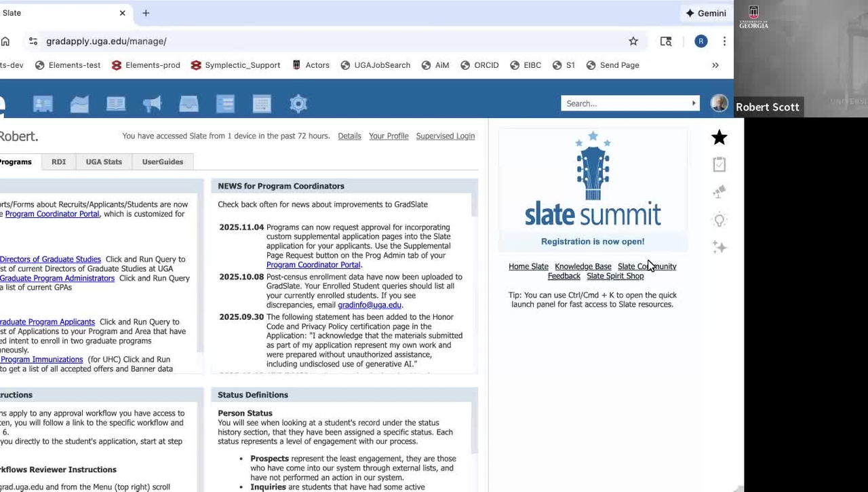Open the Records (person card) icon
The height and width of the screenshot is (492, 868).
coord(43,104)
